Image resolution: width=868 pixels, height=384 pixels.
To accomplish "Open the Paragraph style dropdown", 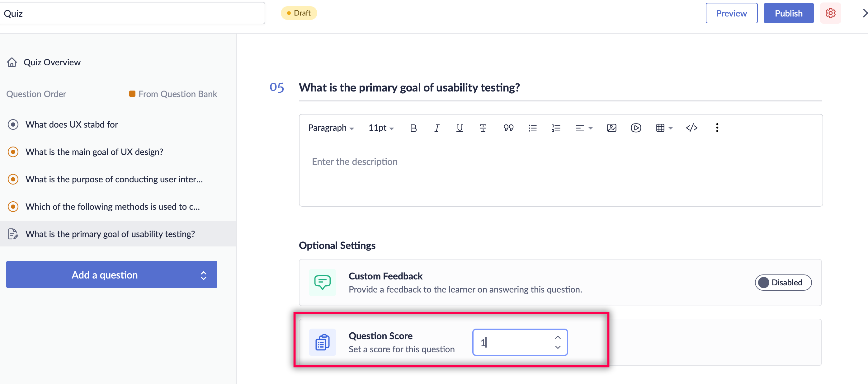I will coord(331,128).
